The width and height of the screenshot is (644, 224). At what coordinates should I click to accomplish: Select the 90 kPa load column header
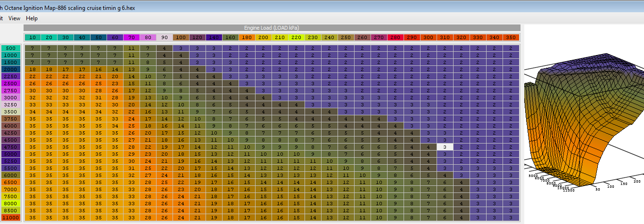click(x=165, y=37)
